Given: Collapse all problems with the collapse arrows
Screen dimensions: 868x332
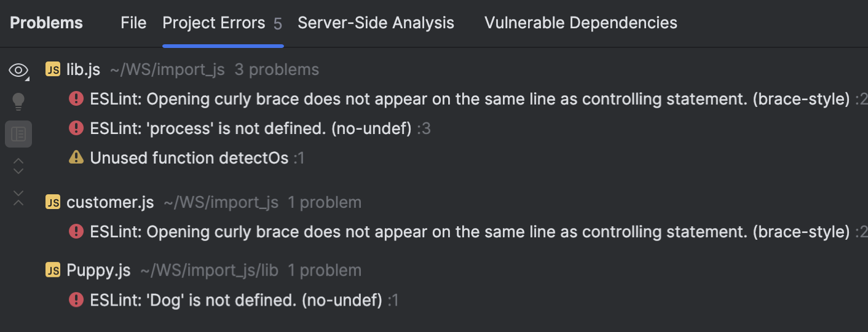Looking at the screenshot, I should [18, 198].
